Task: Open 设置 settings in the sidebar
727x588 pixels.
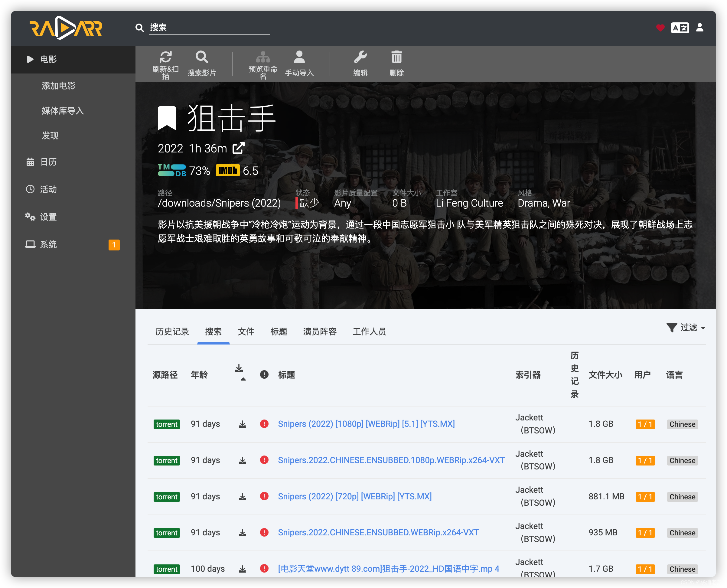Action: click(48, 217)
